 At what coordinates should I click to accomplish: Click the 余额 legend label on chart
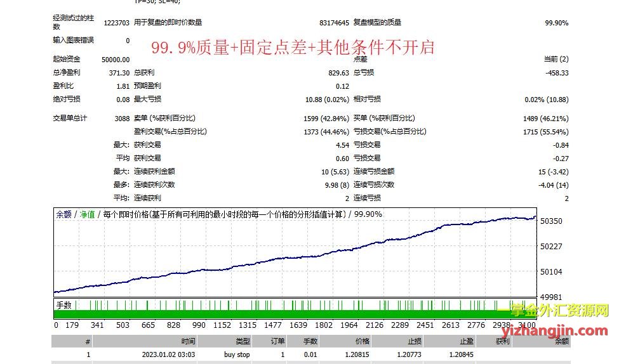(x=63, y=214)
